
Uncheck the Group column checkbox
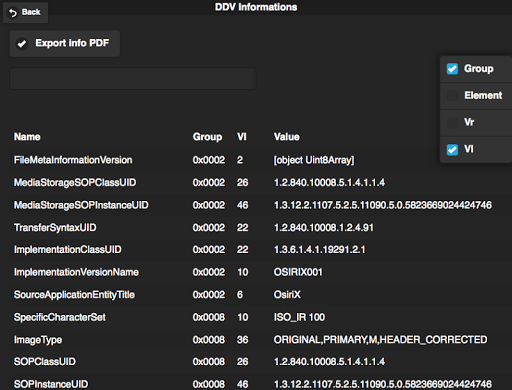452,69
